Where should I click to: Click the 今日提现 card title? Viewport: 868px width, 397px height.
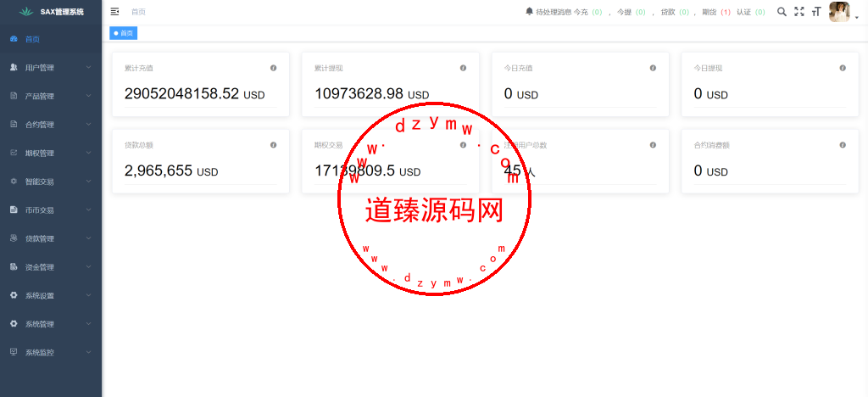[x=708, y=69]
